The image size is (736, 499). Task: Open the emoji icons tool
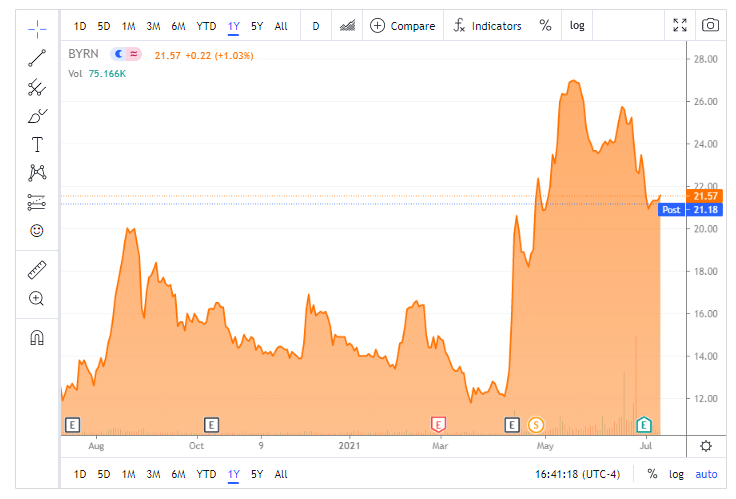37,230
